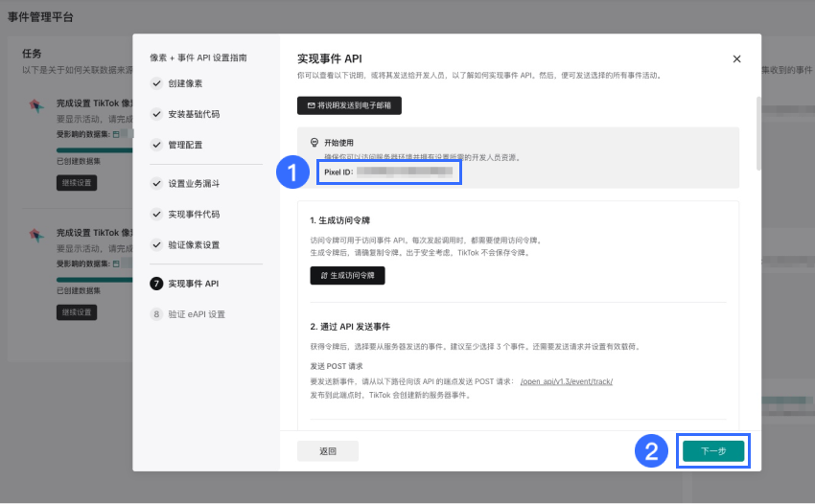This screenshot has width=815, height=504.
Task: Select step 8 验证 eAPI 设置
Action: [197, 314]
